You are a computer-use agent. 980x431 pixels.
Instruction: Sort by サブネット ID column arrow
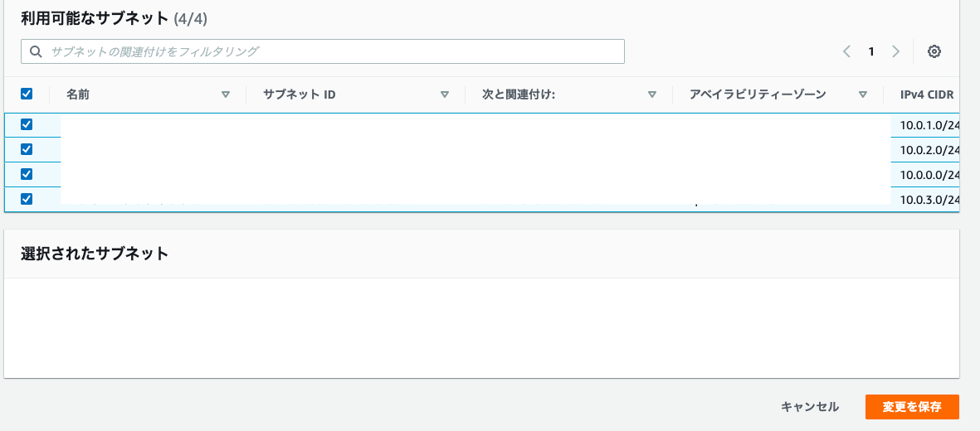445,95
